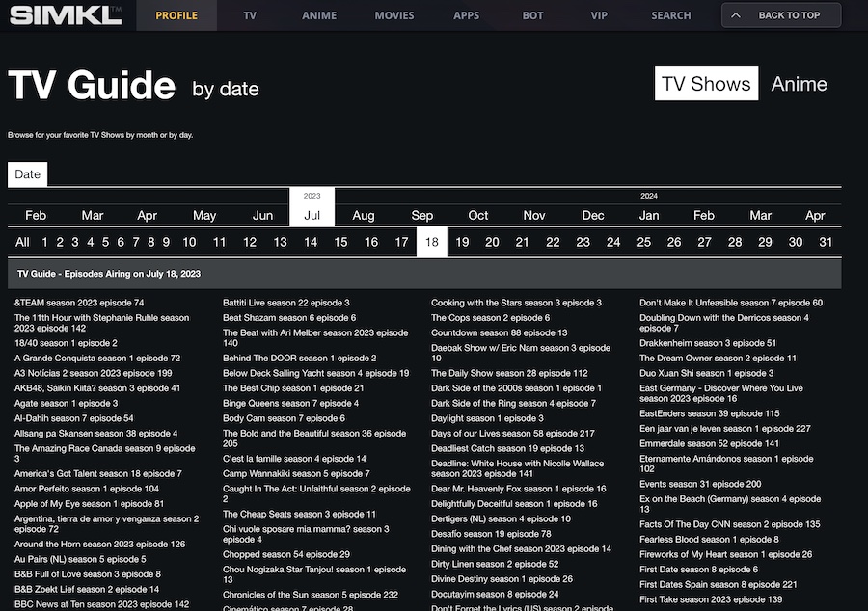Choose the Mar 2023 month
The width and height of the screenshot is (868, 611).
pos(93,215)
